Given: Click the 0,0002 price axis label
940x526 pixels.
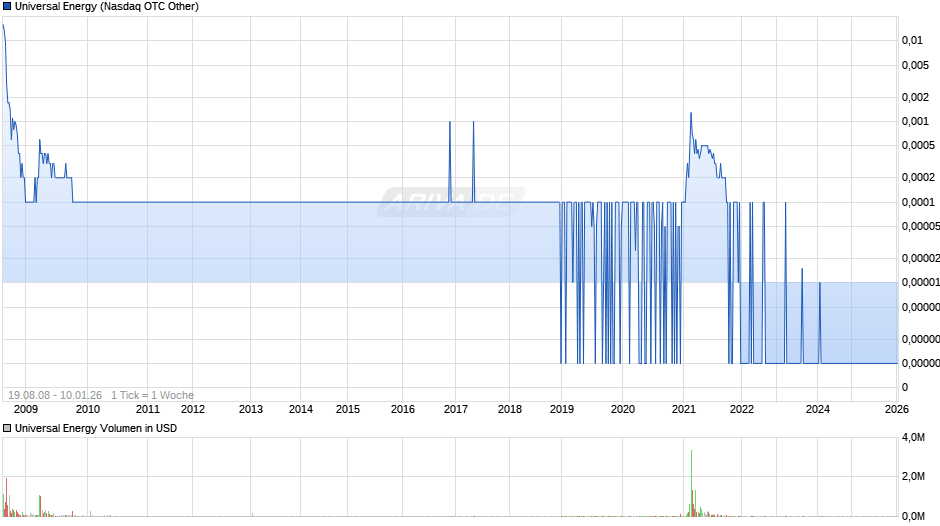Looking at the screenshot, I should (918, 177).
